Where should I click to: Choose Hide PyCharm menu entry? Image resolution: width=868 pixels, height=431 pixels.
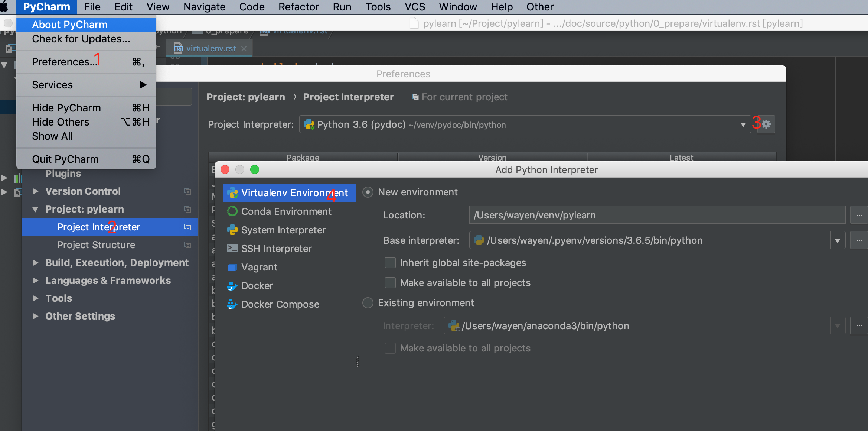point(86,108)
